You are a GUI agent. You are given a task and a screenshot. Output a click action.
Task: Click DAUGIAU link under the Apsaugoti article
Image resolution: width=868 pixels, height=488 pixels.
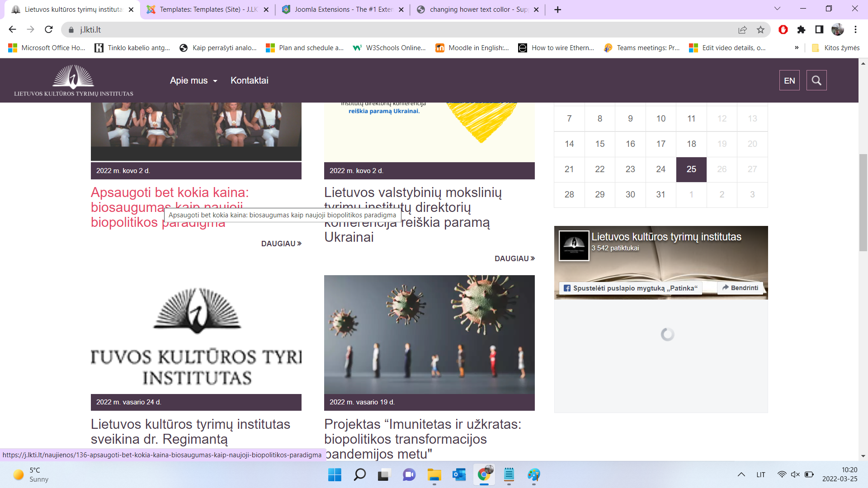(281, 244)
